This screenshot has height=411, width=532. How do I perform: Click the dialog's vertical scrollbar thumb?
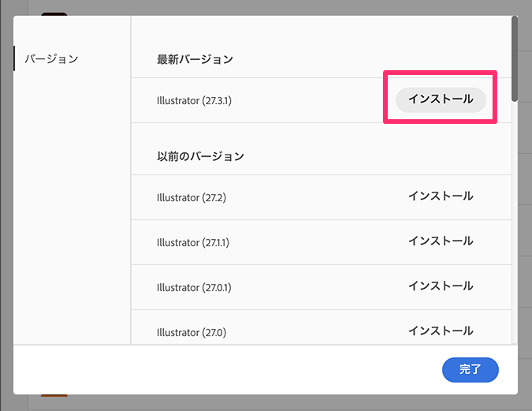[x=514, y=59]
